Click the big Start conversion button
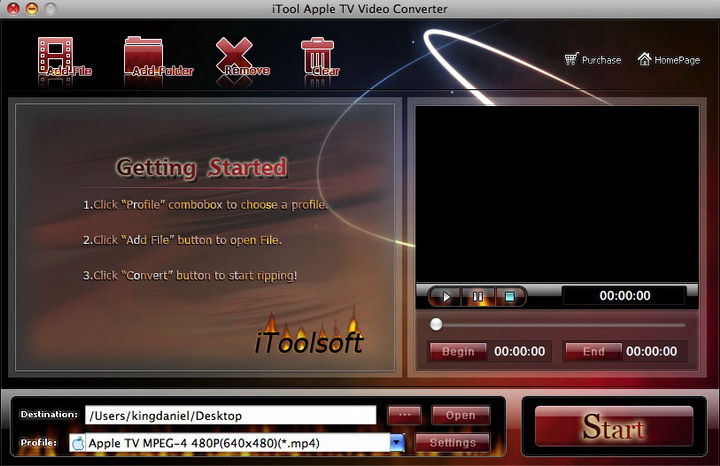This screenshot has width=720, height=466. coord(614,426)
